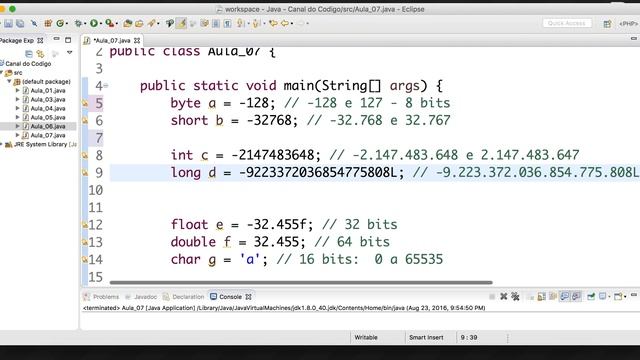The height and width of the screenshot is (360, 640).
Task: Open dropdown next to Debug icon
Action: (85, 24)
